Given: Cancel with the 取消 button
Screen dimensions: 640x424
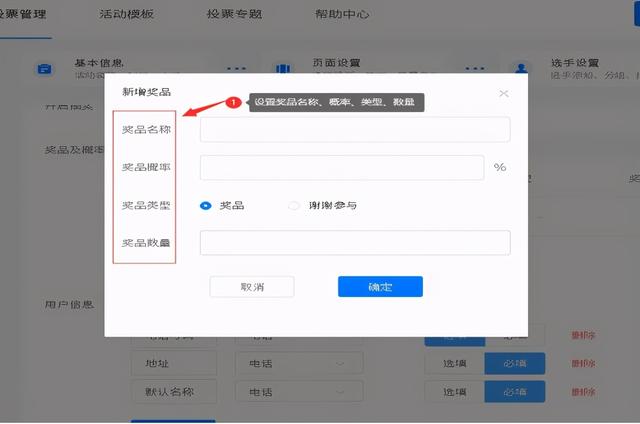Looking at the screenshot, I should (252, 286).
